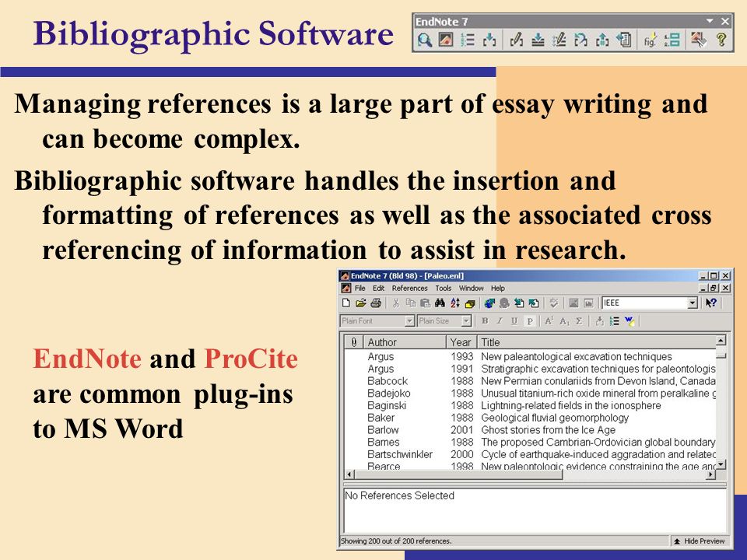This screenshot has width=747, height=560.
Task: Click Remove Field Codes bracket-hash icon
Action: tap(602, 40)
